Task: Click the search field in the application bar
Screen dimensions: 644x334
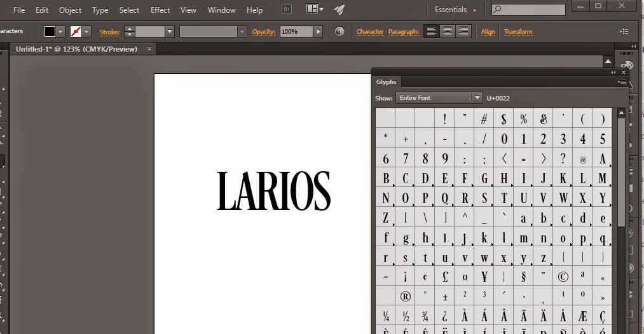Action: pos(528,10)
